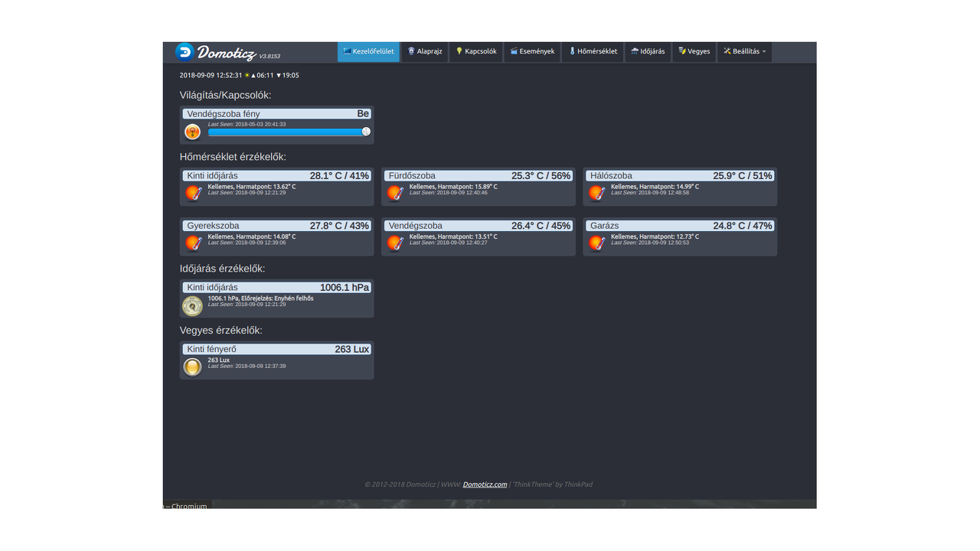Click the 25.3° C / 56% reading
This screenshot has width=980, height=551.
pyautogui.click(x=541, y=176)
